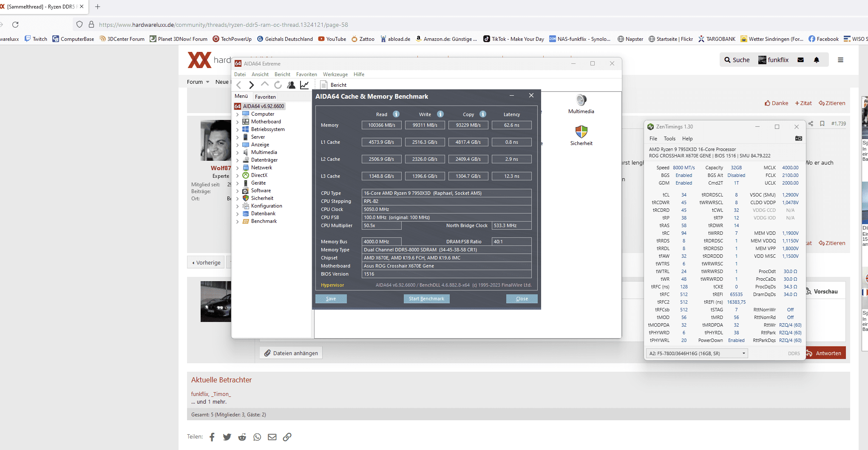Click share icon beside post #1.739
Viewport: 868px width, 450px height.
811,124
